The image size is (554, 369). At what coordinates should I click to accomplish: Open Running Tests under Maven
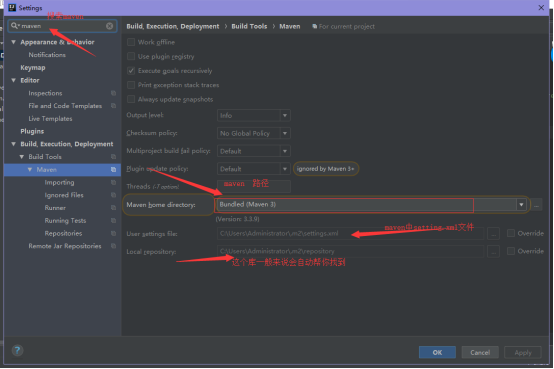click(x=65, y=221)
